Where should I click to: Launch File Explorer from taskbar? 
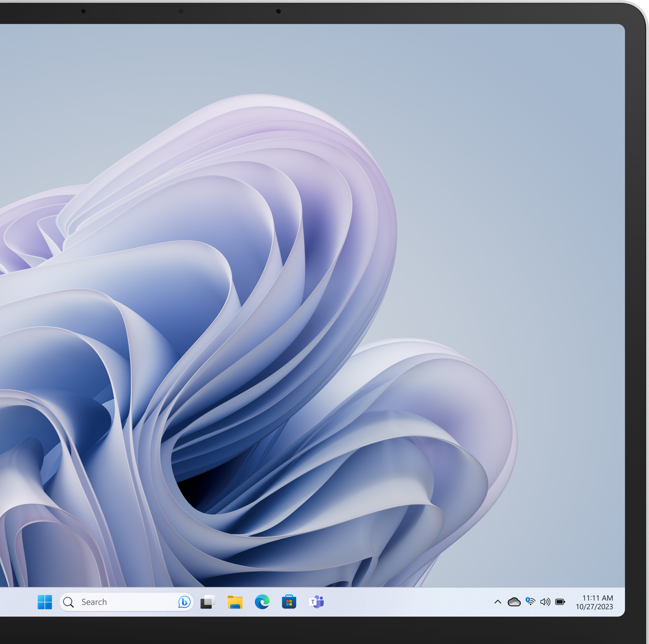pos(235,602)
